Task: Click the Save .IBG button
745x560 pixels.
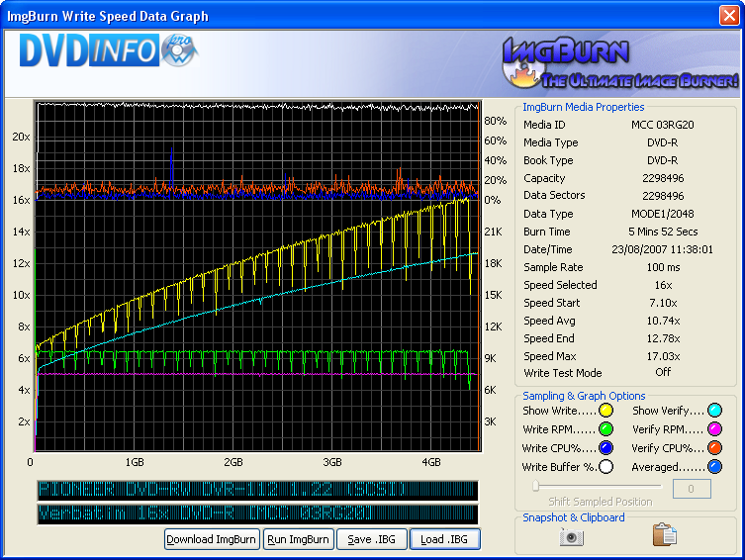Action: click(372, 539)
